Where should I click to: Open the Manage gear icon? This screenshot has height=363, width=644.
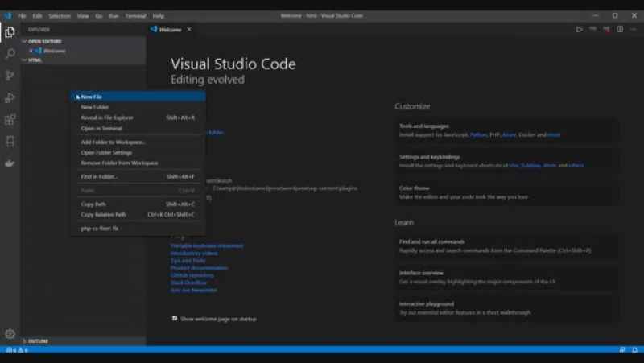click(x=10, y=333)
